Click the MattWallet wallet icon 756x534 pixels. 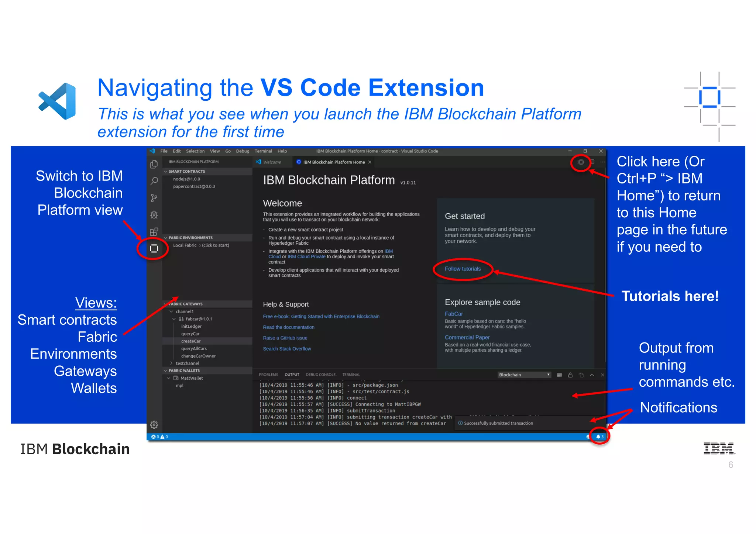[176, 378]
